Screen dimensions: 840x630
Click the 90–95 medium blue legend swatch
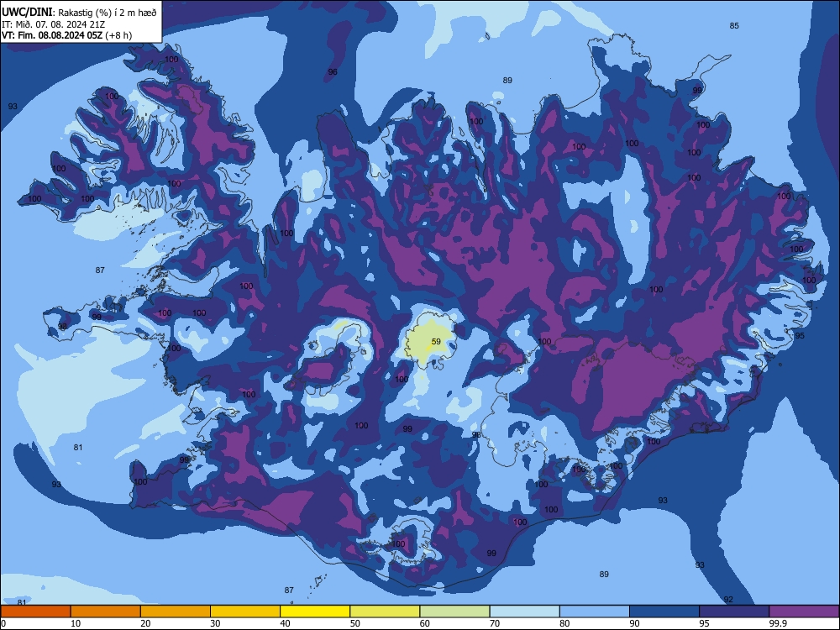(x=664, y=612)
